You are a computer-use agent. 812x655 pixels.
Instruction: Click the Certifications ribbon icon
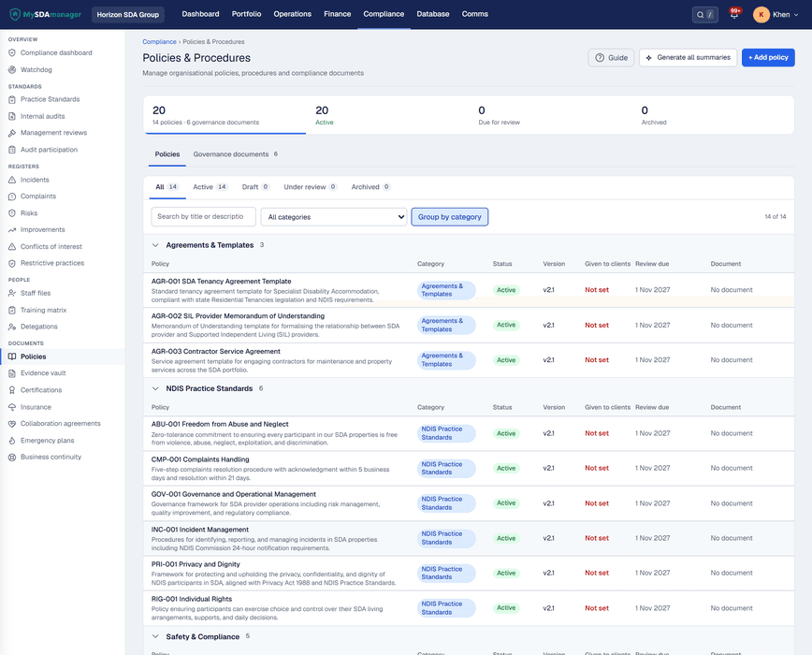tap(12, 390)
